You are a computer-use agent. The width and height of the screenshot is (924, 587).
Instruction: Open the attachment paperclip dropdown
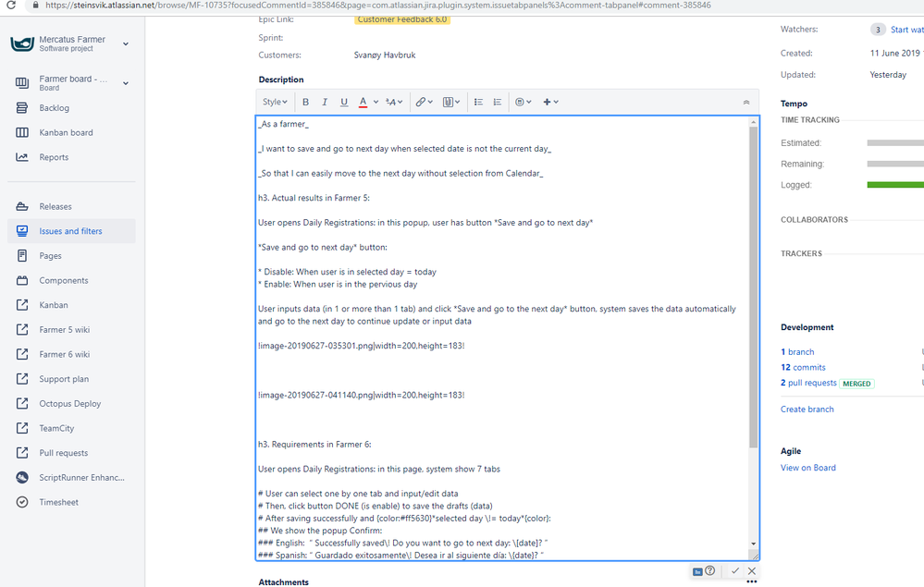450,102
